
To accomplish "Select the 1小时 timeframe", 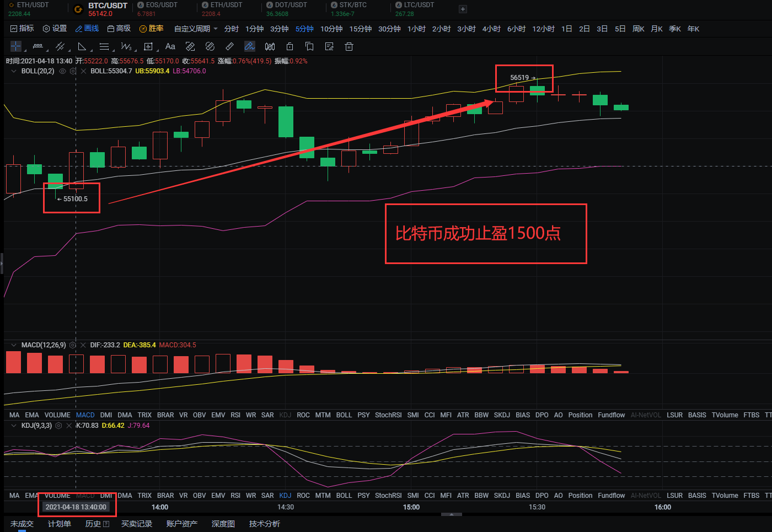I will 416,29.
